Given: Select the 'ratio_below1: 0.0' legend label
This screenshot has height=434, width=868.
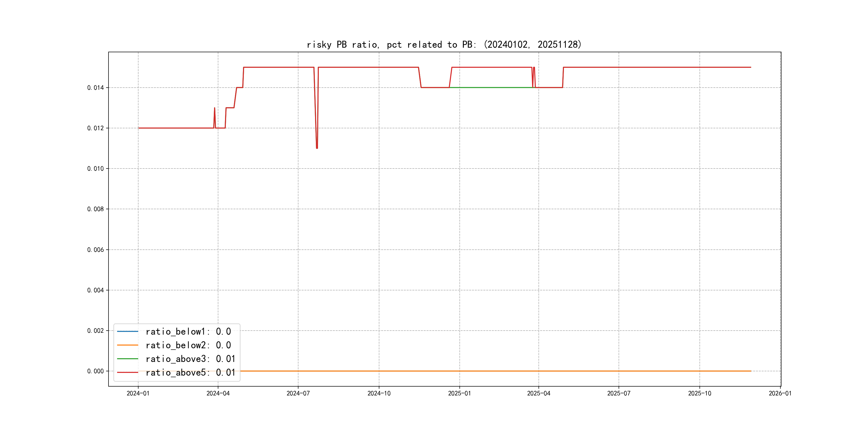Looking at the screenshot, I should (x=188, y=332).
